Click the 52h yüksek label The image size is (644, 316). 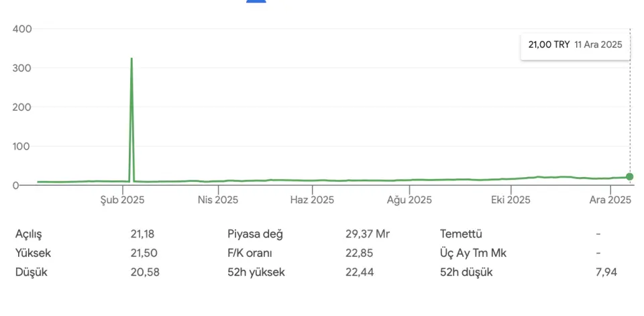256,272
